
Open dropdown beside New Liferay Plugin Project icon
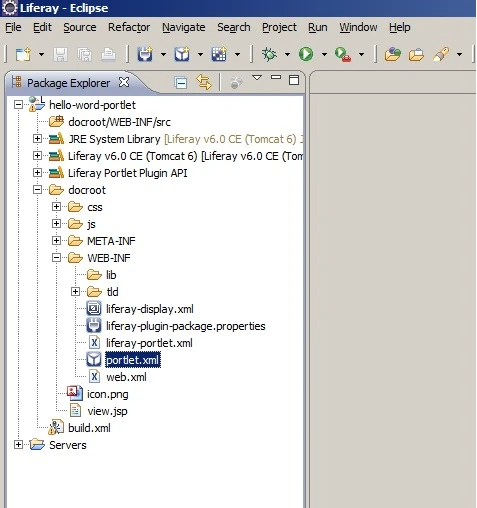click(200, 54)
